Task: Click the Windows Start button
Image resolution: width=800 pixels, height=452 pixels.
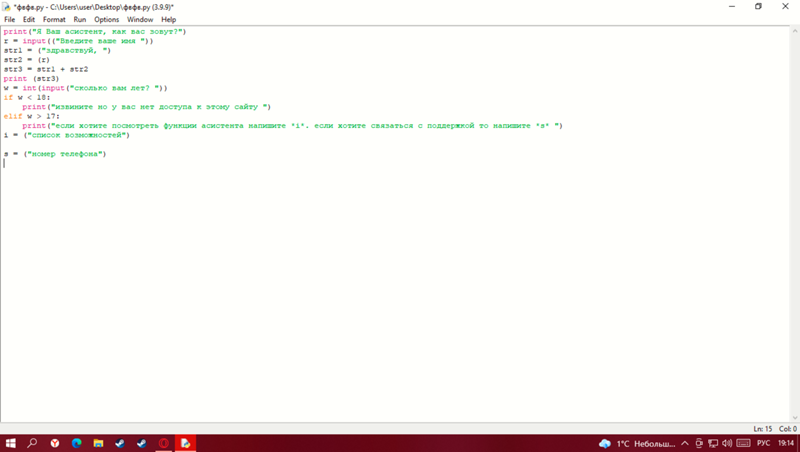Action: click(11, 443)
